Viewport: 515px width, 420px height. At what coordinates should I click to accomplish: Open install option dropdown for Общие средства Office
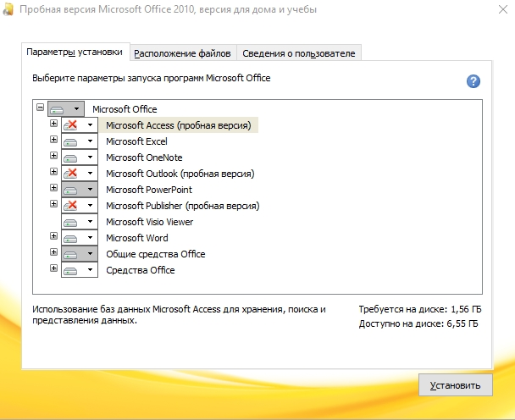[80, 253]
